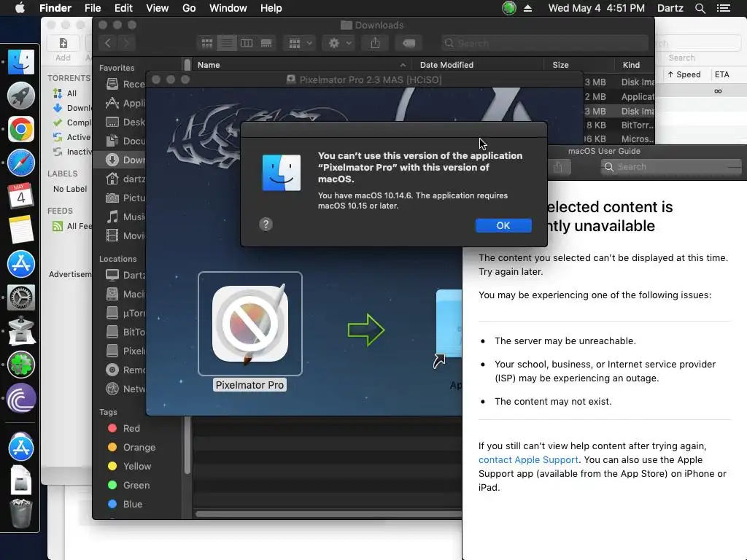Open the purple Tor Browser Dock icon
Image resolution: width=747 pixels, height=560 pixels.
click(21, 399)
